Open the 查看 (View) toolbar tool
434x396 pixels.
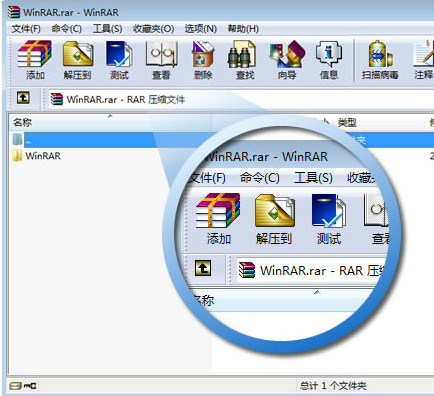point(161,60)
